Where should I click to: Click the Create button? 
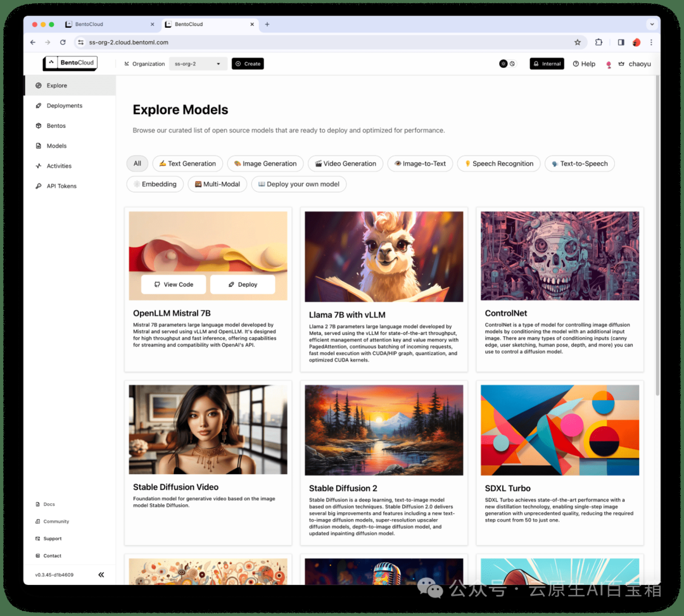(248, 64)
